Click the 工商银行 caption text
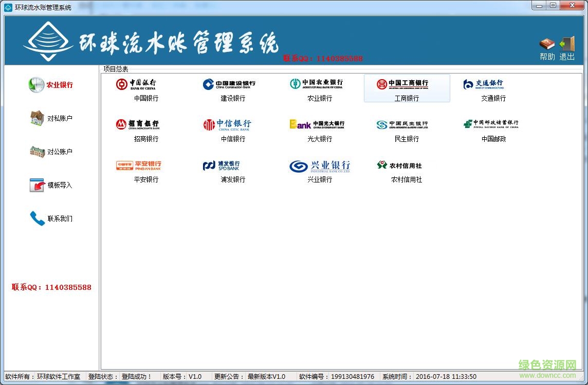 point(407,98)
